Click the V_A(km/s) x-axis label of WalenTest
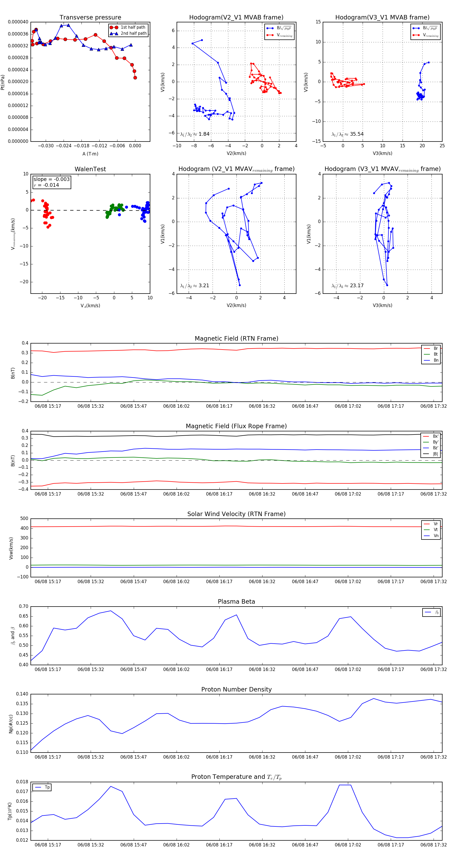473x868 pixels. (x=90, y=306)
